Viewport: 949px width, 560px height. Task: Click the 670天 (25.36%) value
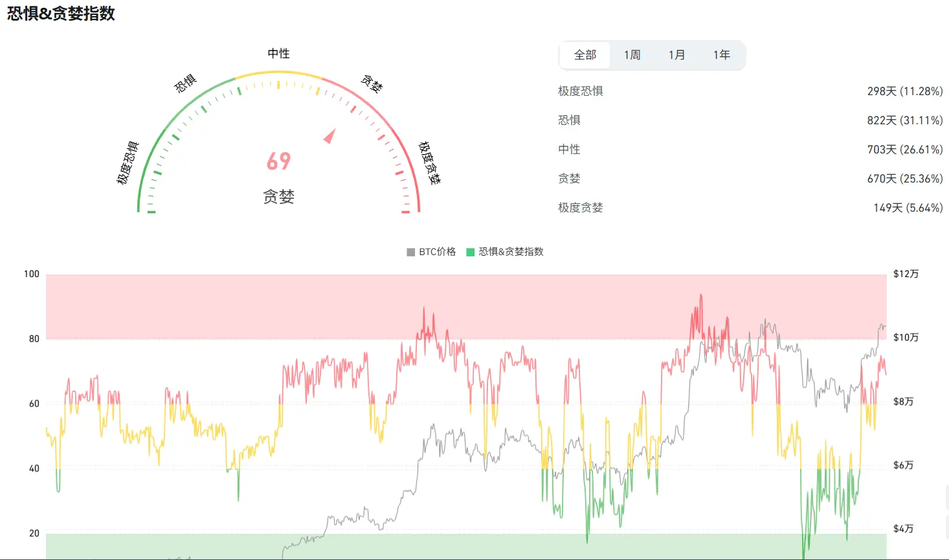[x=905, y=179]
